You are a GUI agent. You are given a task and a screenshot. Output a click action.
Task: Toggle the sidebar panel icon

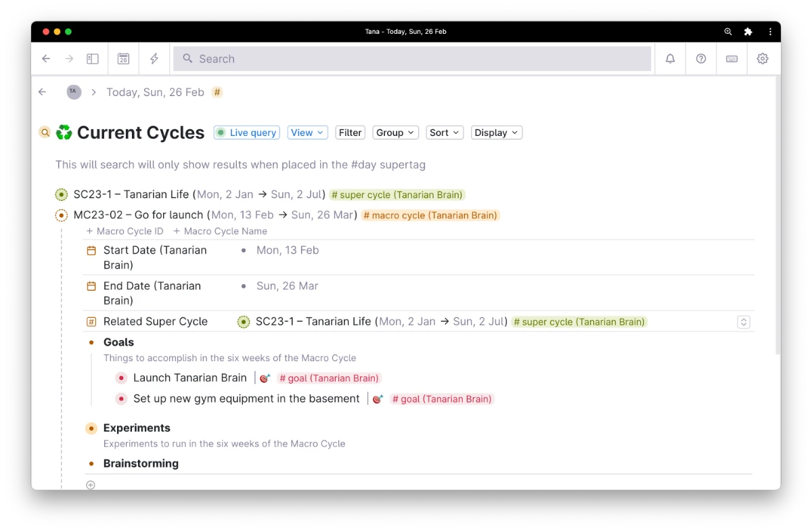pos(93,59)
